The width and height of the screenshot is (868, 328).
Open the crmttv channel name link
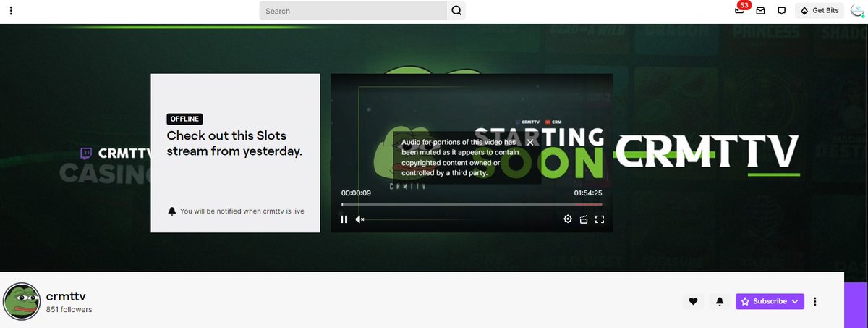coord(67,296)
